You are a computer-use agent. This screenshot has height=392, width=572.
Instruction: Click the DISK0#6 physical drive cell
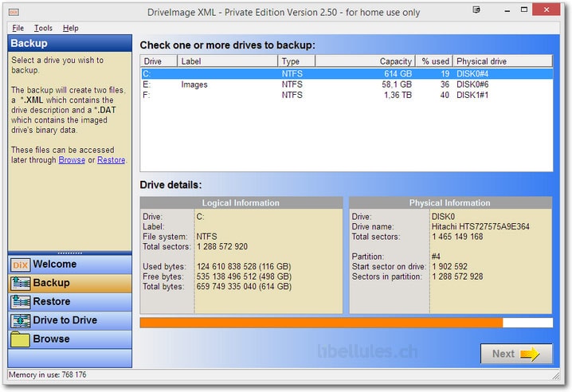click(x=472, y=84)
